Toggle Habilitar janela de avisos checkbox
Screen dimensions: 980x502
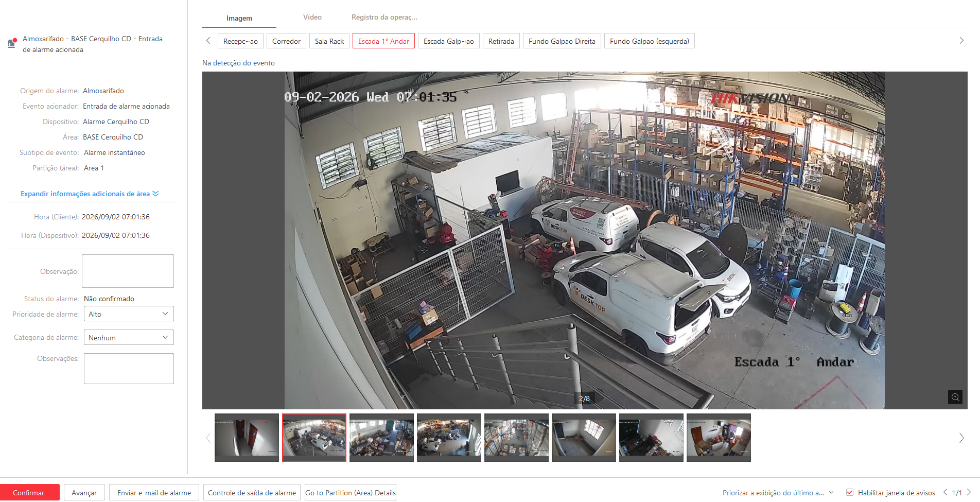coord(850,492)
